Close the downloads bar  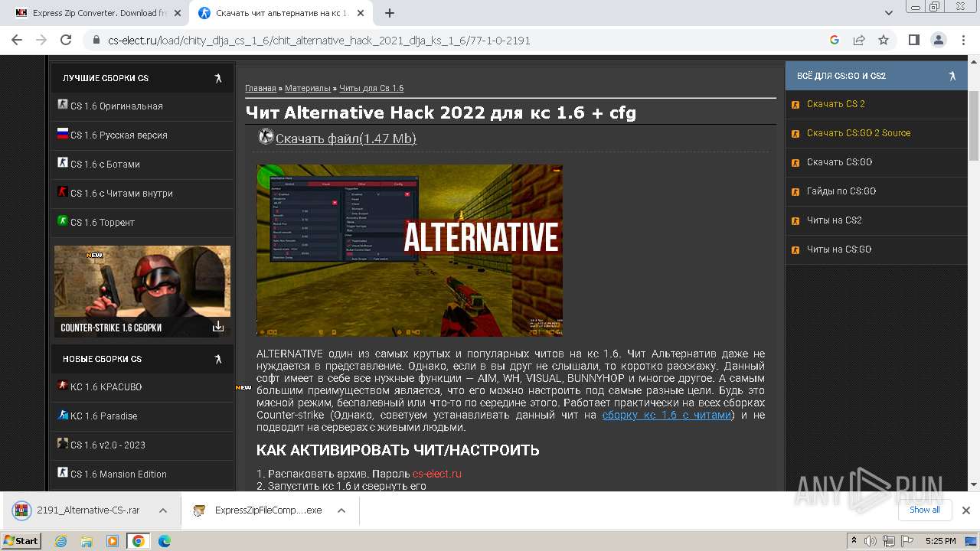966,510
